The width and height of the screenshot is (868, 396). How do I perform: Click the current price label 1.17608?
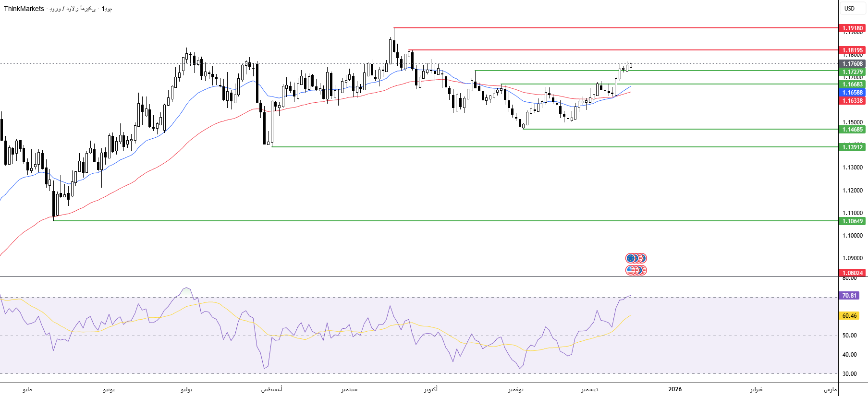852,64
